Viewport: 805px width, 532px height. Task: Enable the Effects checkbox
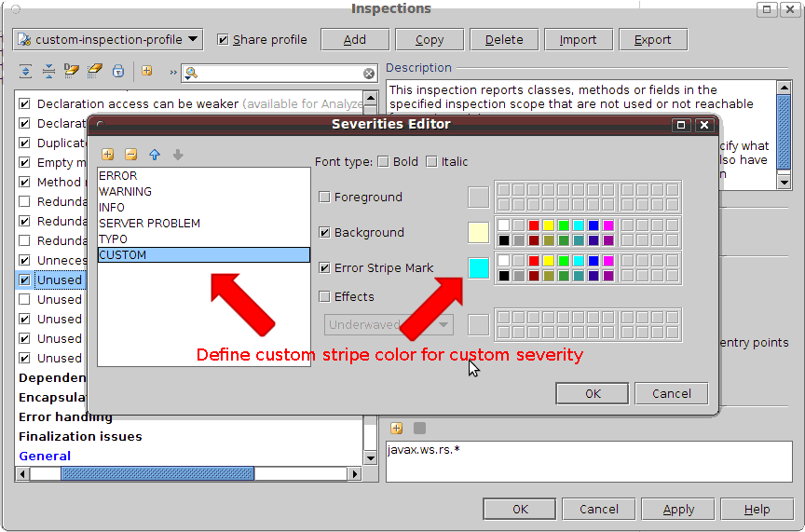tap(324, 297)
